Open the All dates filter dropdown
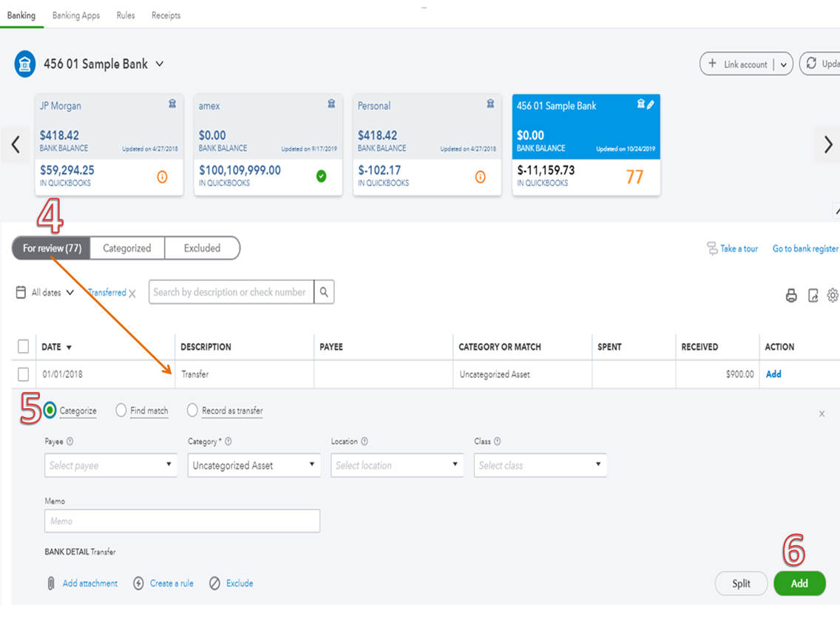 46,293
